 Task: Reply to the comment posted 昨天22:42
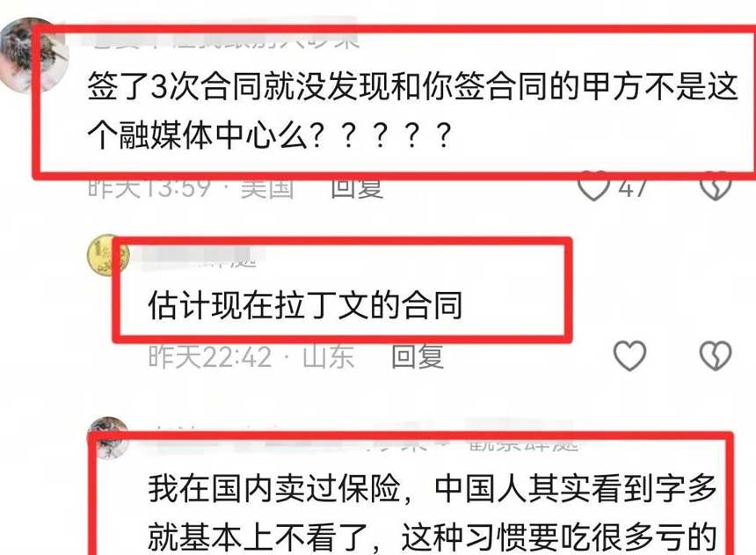[418, 357]
